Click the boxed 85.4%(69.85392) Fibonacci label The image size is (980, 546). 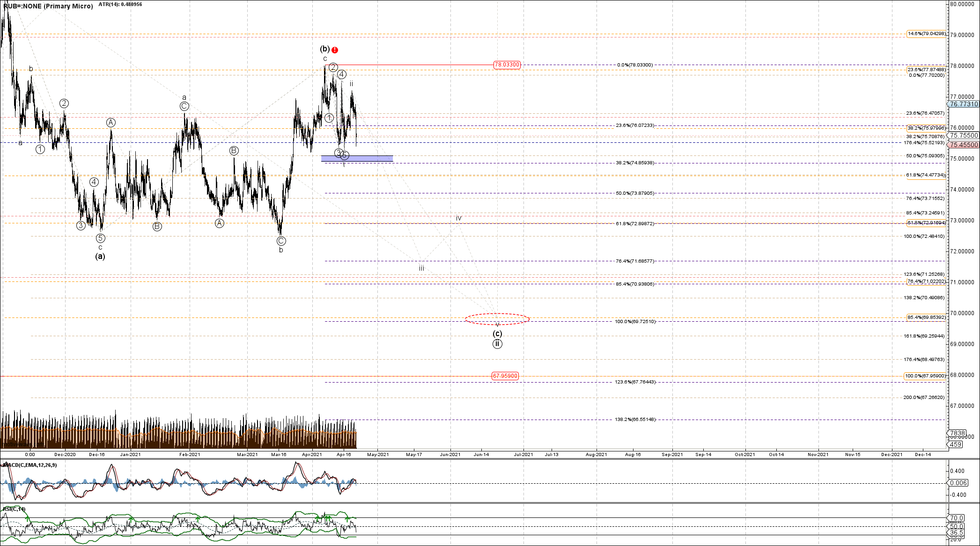coord(926,317)
